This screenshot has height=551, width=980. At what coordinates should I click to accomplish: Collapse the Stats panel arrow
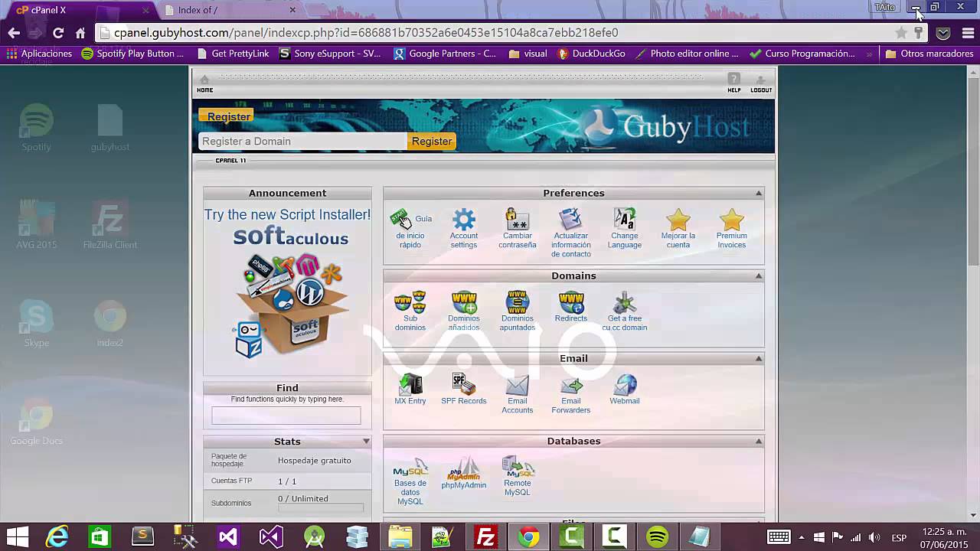[366, 442]
